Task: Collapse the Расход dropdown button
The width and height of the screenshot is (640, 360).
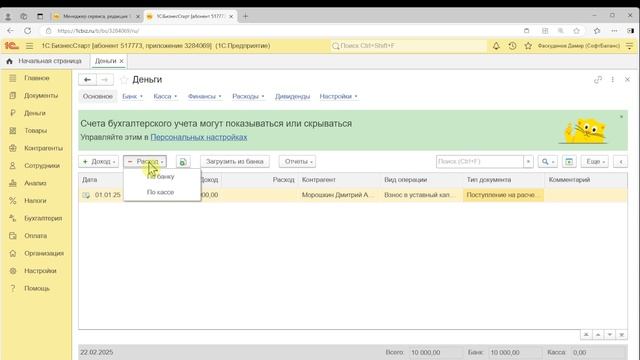Action: coord(145,162)
